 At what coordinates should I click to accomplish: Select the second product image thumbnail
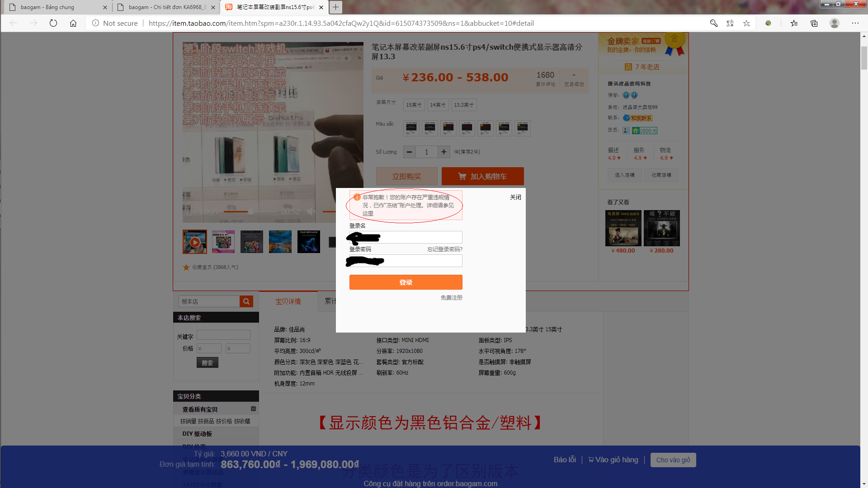pyautogui.click(x=223, y=242)
